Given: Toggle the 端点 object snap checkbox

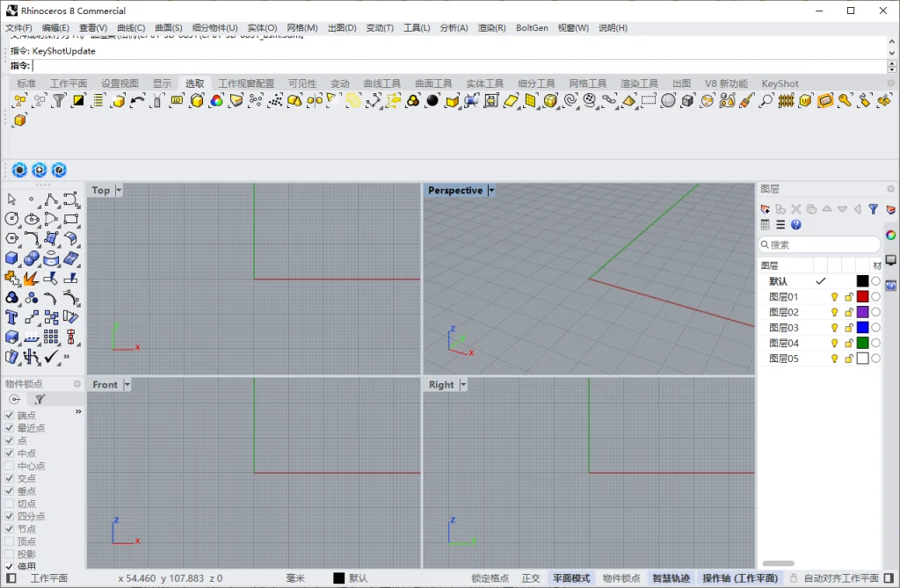Looking at the screenshot, I should [x=9, y=415].
